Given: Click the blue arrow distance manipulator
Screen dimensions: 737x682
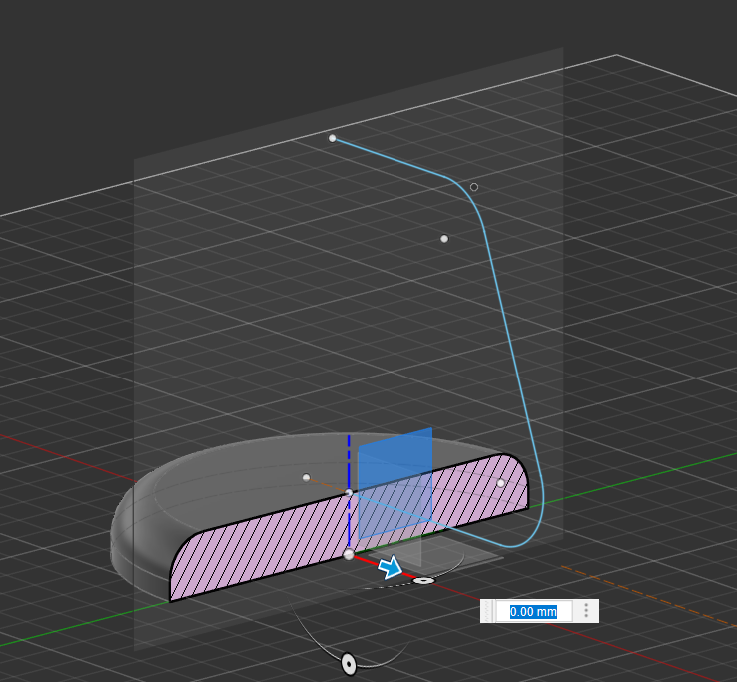Looking at the screenshot, I should (390, 567).
